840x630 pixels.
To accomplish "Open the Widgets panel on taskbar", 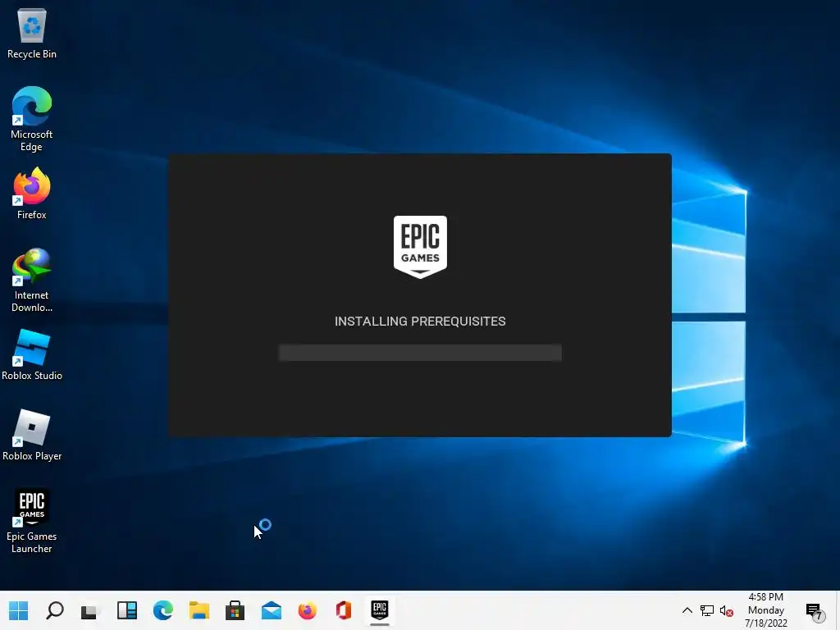I will pos(127,610).
